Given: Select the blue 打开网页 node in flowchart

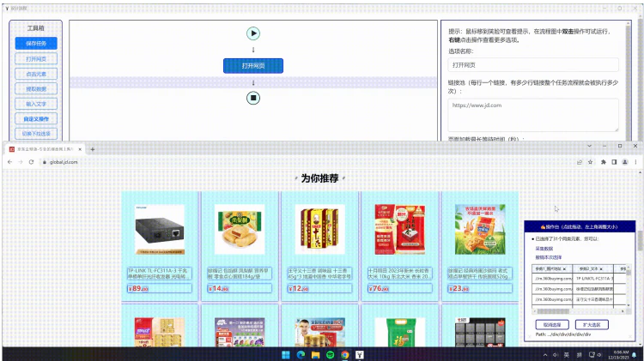Looking at the screenshot, I should pos(253,66).
